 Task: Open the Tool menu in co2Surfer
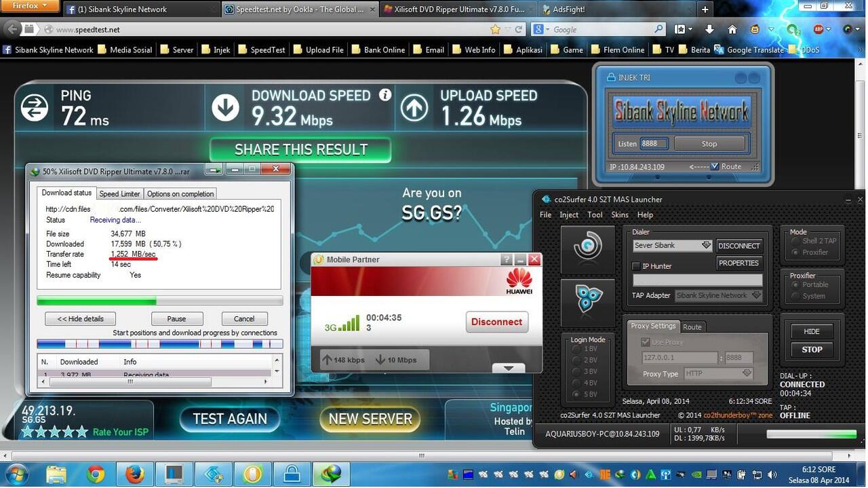coord(595,214)
